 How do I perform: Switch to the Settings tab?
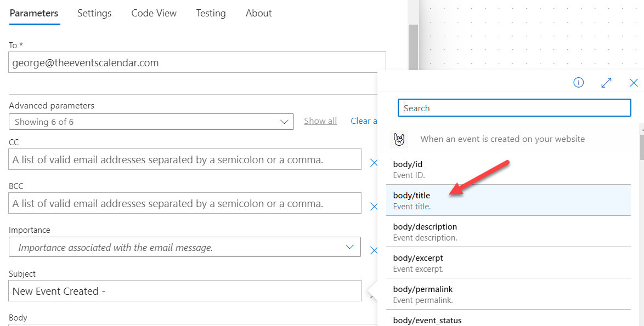[x=94, y=13]
